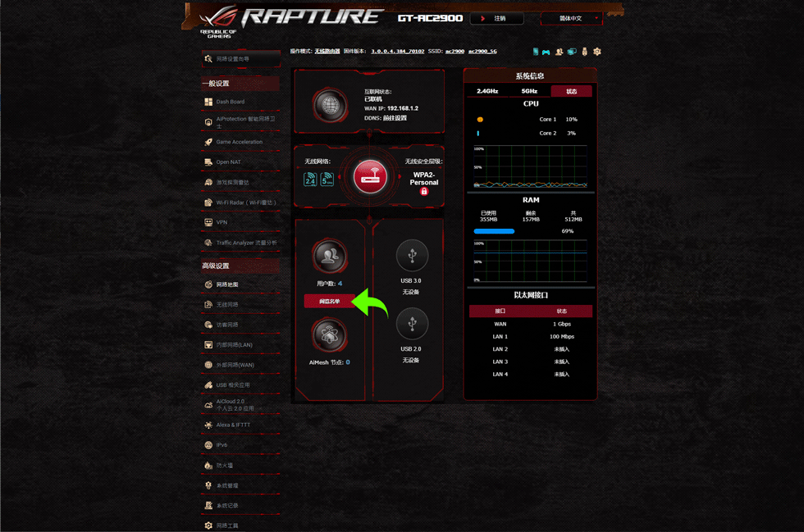The height and width of the screenshot is (532, 804).
Task: Open the 简体中文 language dropdown
Action: (x=572, y=19)
